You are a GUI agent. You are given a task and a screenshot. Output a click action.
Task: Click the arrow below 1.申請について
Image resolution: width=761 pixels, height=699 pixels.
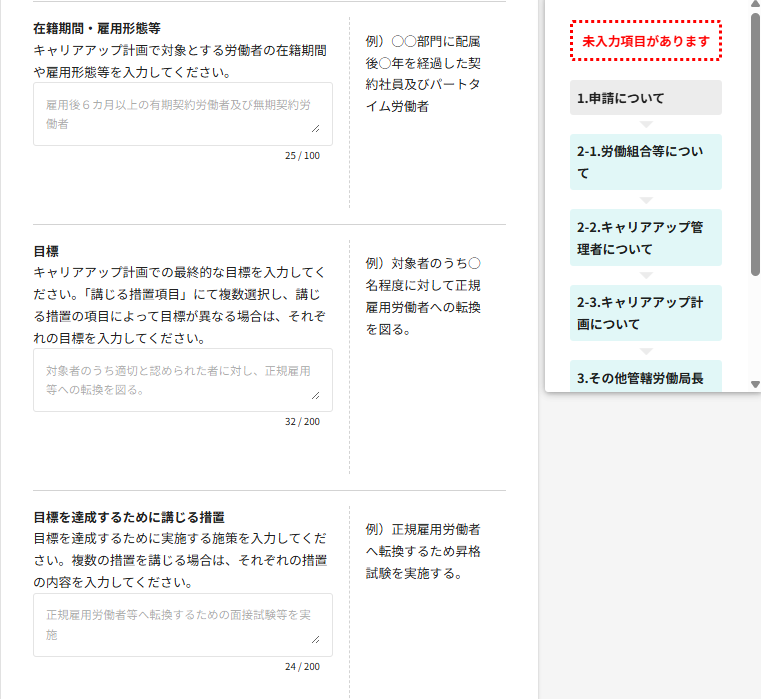[646, 124]
